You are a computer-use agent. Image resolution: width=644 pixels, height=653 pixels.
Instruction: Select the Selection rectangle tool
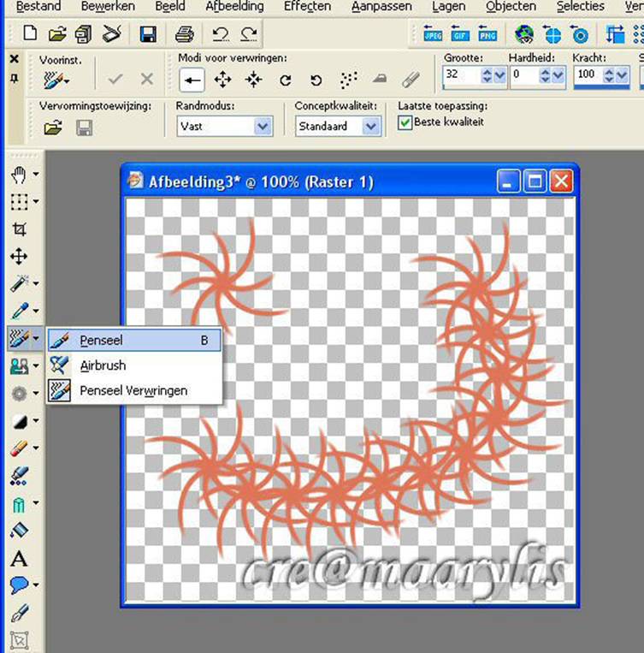point(19,202)
